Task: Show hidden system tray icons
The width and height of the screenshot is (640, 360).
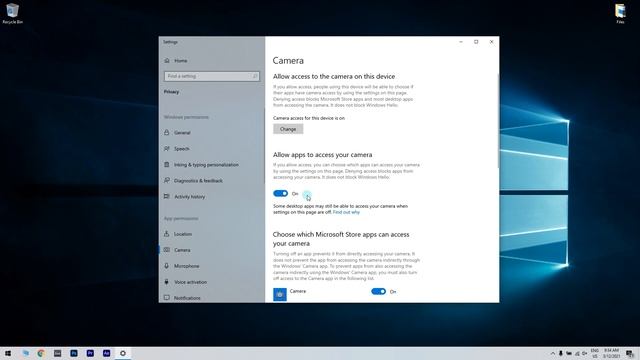Action: (553, 353)
